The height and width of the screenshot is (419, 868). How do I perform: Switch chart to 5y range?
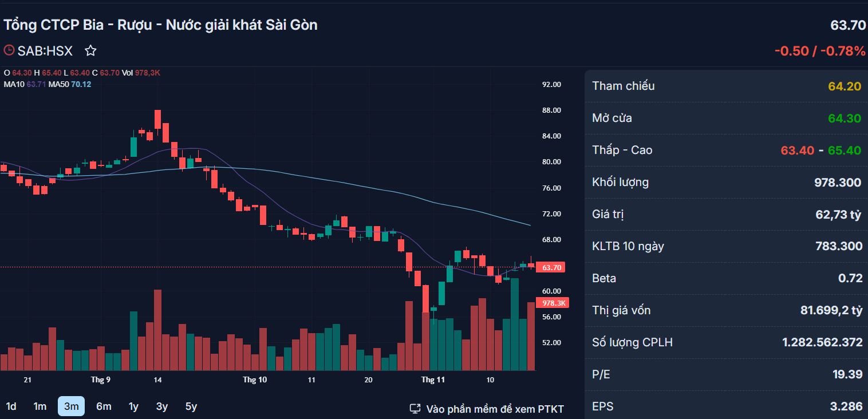pos(191,406)
